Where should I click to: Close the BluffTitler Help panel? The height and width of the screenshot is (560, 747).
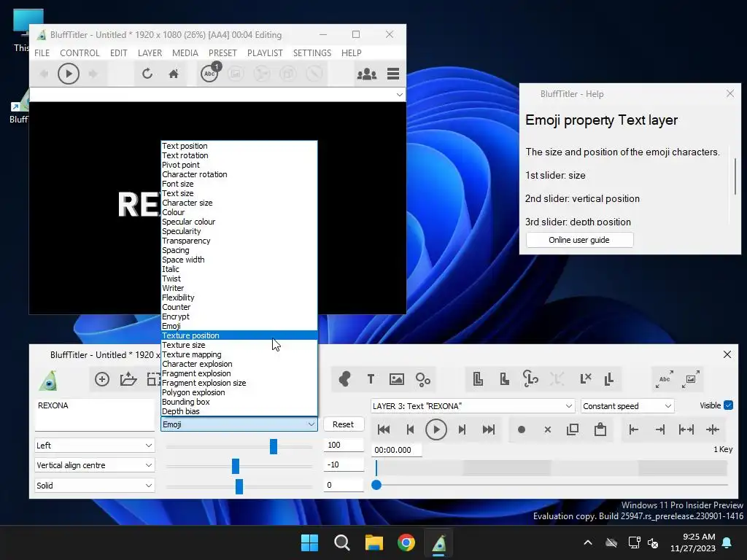point(729,93)
